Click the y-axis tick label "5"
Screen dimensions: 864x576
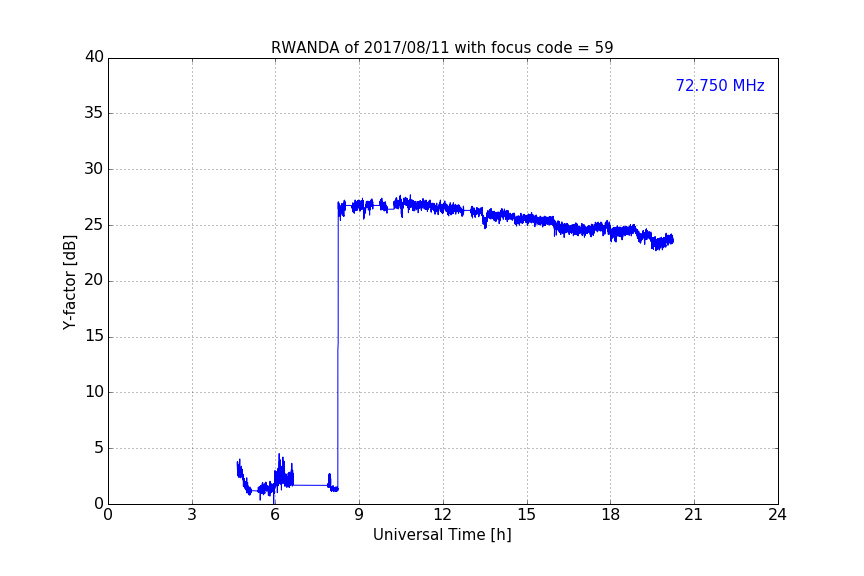point(99,448)
